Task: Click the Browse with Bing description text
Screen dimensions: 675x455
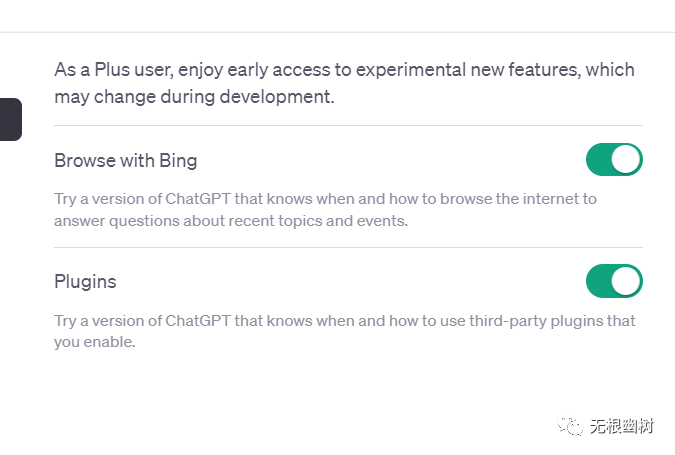Action: coord(325,209)
